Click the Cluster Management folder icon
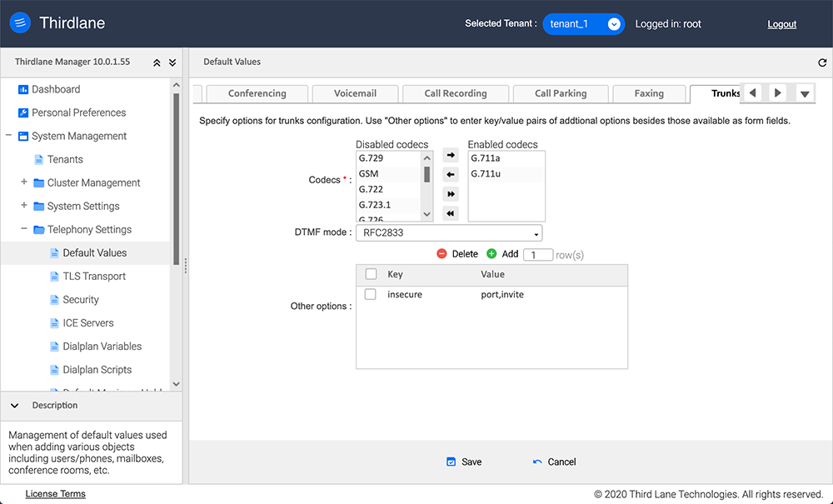833x504 pixels. [x=39, y=182]
